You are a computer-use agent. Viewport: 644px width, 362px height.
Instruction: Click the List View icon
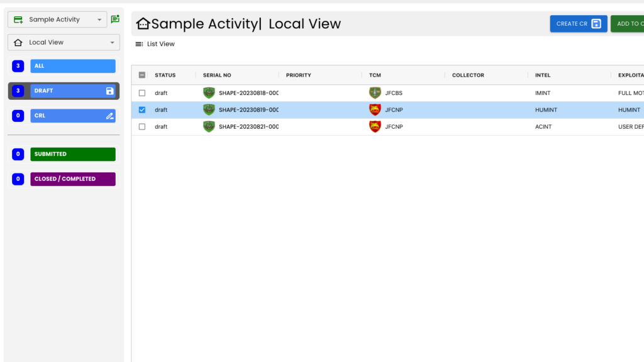click(139, 44)
